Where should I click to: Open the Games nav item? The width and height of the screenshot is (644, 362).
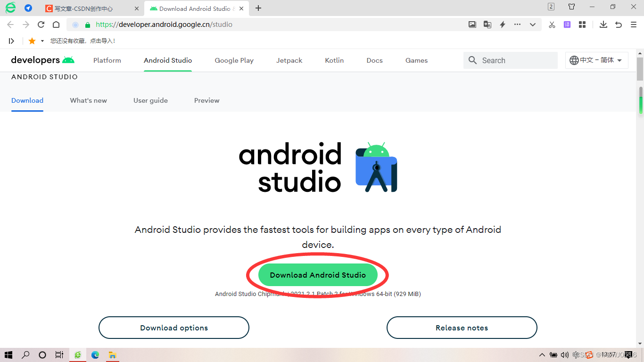pos(417,60)
